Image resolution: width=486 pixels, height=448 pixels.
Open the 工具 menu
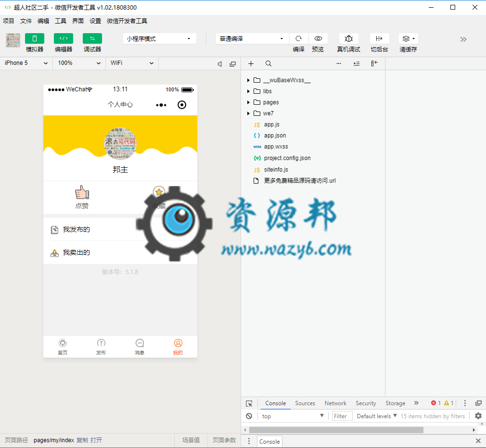(x=61, y=21)
